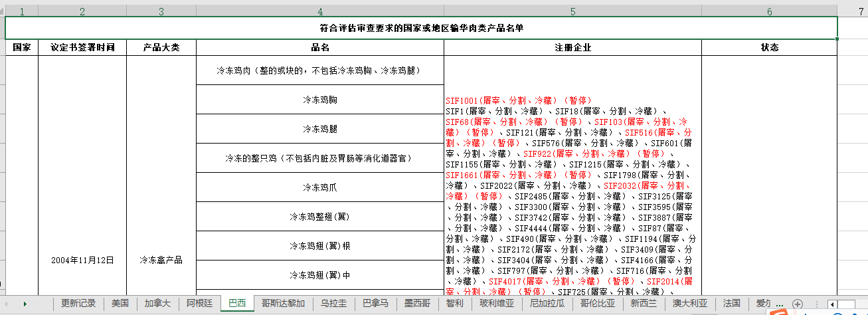Select the 注册企业 header cell
The height and width of the screenshot is (315, 868).
coord(572,48)
